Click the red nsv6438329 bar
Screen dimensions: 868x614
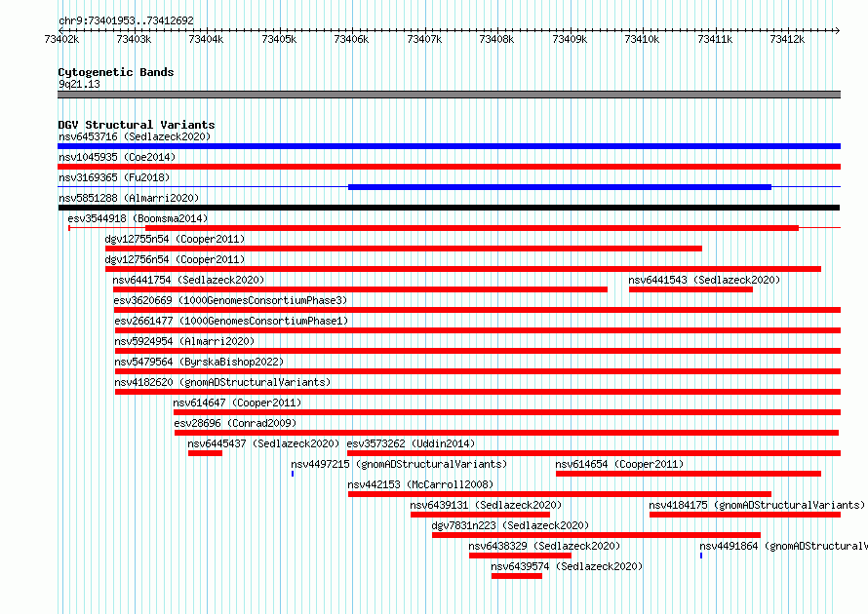521,556
